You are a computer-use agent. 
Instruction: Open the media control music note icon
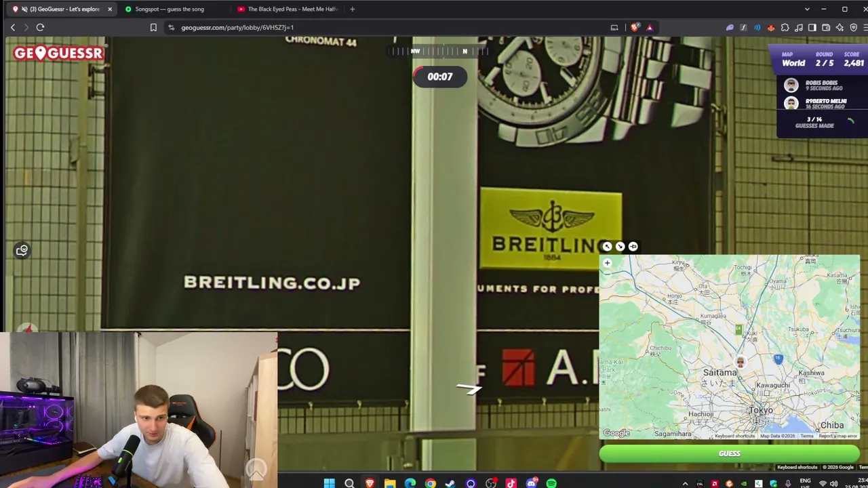click(x=798, y=27)
